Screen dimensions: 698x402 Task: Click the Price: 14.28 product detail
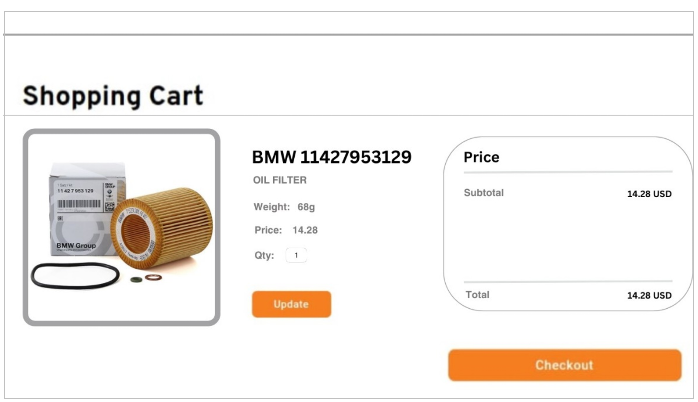point(286,230)
